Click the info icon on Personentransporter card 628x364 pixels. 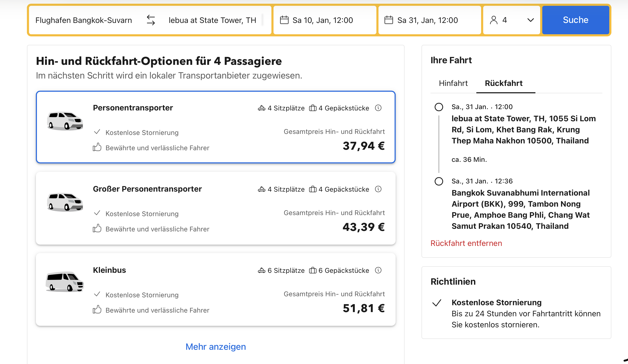click(x=378, y=108)
